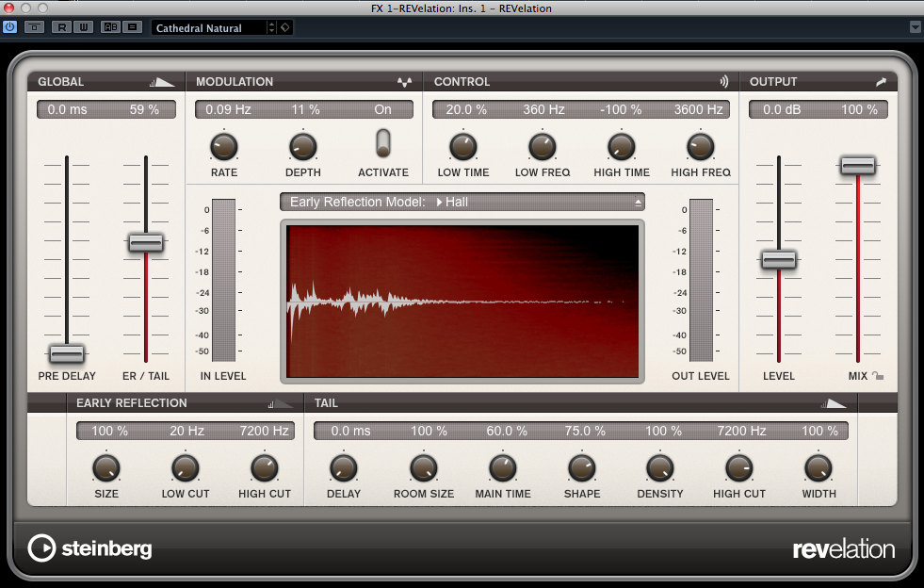The width and height of the screenshot is (924, 588).
Task: Click the Early Reflection Low Cut knob
Action: (185, 468)
